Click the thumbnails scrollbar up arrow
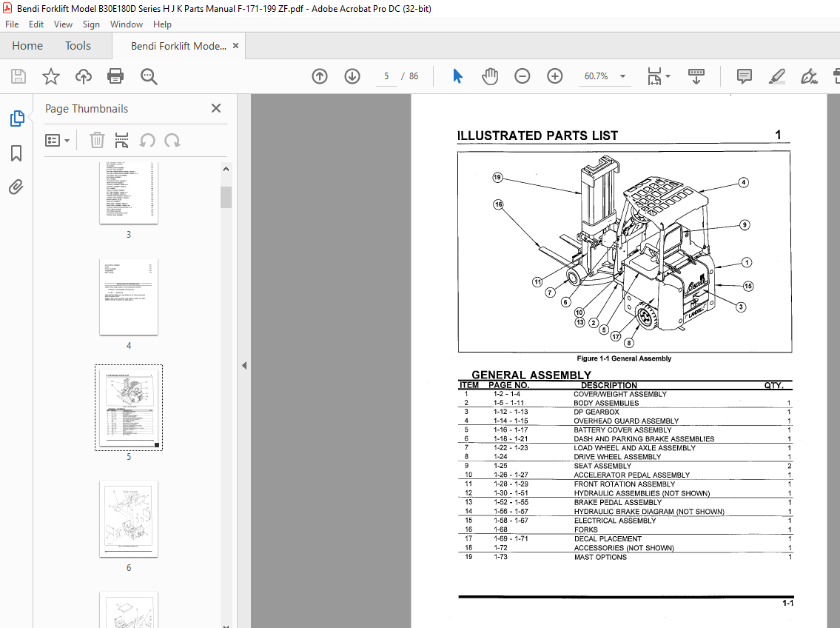This screenshot has height=628, width=840. click(226, 169)
